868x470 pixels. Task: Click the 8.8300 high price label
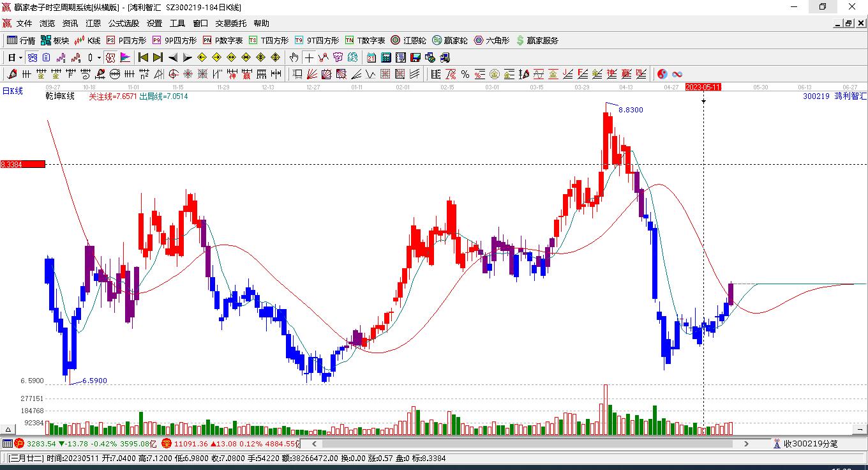631,110
